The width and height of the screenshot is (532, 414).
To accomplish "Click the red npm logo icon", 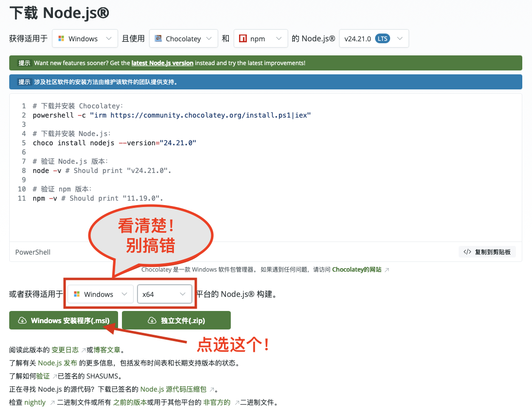I will point(242,38).
